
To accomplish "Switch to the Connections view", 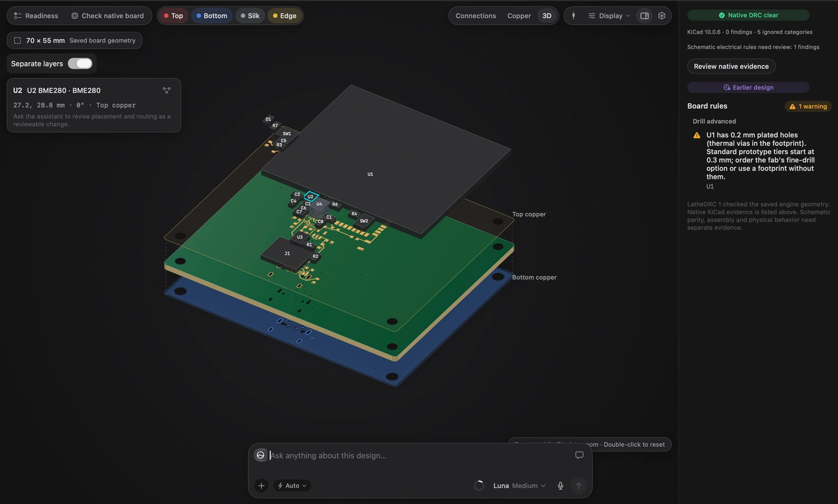I will (476, 16).
